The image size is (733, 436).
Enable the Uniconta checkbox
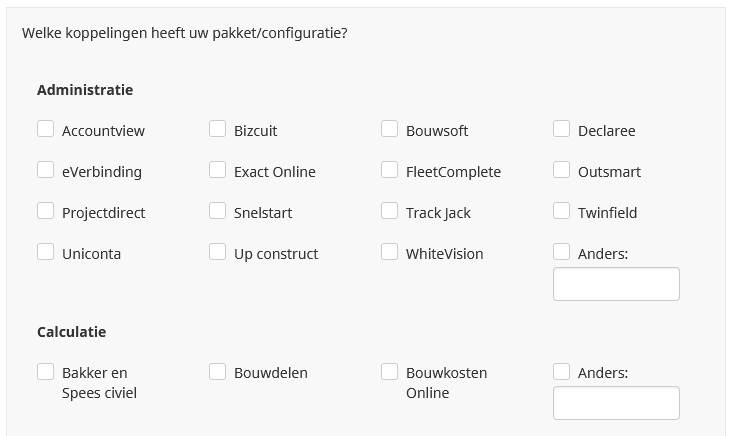pos(45,252)
